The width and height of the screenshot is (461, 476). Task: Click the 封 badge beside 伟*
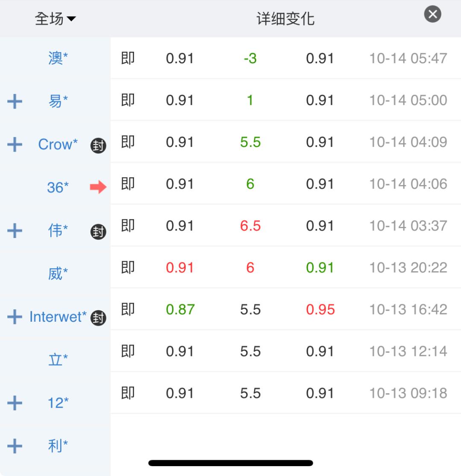point(98,232)
